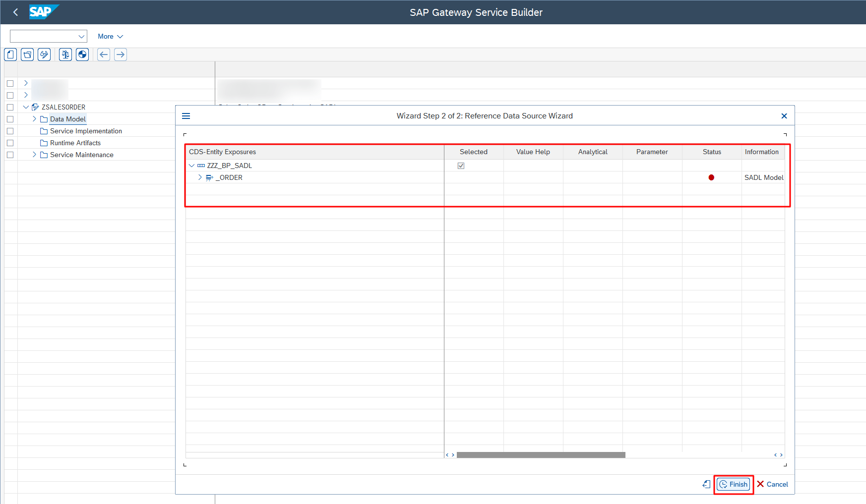Click the Selected column header
Viewport: 866px width, 504px height.
(x=474, y=152)
